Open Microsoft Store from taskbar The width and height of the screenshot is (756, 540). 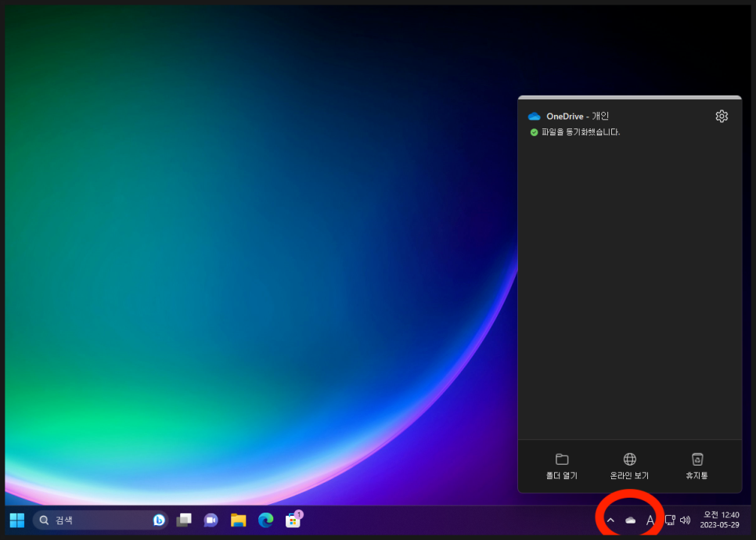[x=293, y=520]
